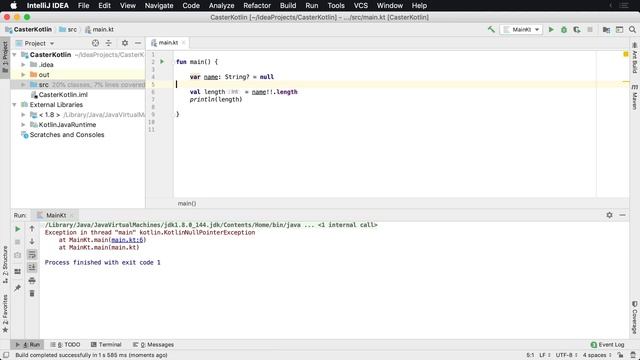
Task: Click the gutter run arrow beside fun main
Action: tap(162, 62)
